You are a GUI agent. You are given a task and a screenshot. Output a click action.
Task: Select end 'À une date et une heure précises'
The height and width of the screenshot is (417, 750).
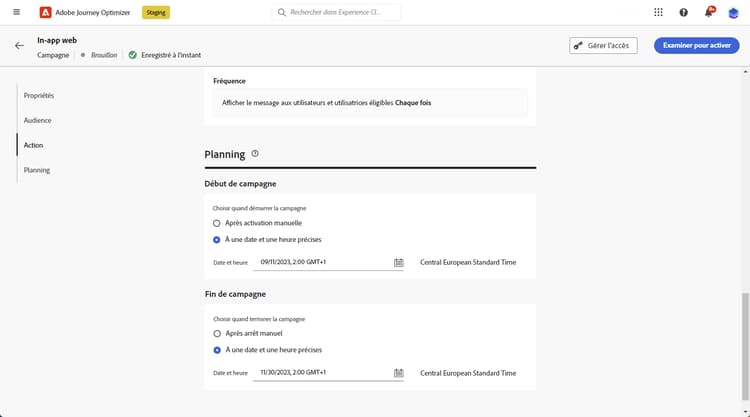(x=217, y=350)
